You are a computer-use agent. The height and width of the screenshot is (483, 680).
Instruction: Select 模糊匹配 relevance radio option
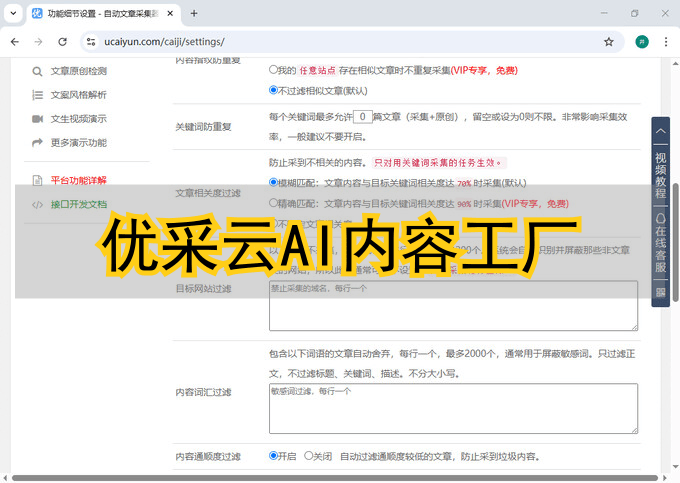coord(274,183)
